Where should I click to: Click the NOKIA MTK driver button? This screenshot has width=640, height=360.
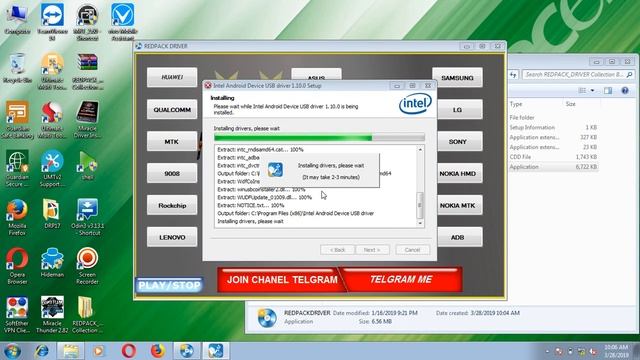coord(459,205)
